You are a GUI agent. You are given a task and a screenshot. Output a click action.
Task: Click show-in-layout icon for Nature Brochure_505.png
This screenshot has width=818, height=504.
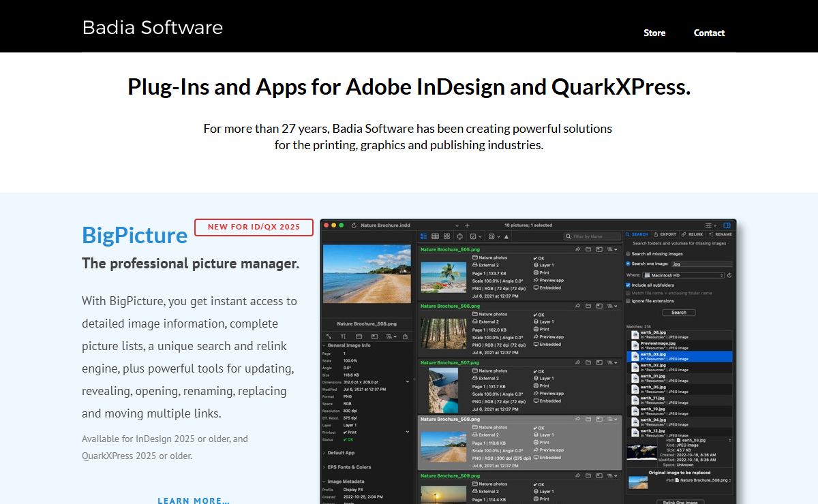pyautogui.click(x=599, y=249)
